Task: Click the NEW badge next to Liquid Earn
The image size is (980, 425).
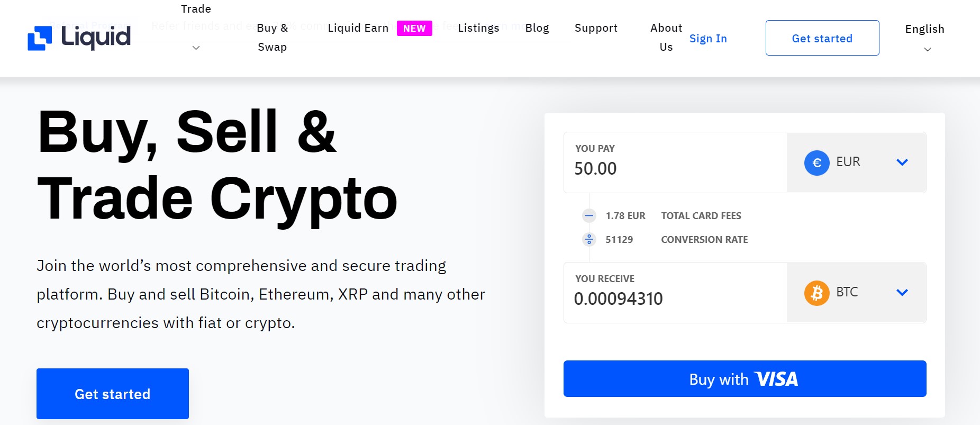Action: pos(415,28)
